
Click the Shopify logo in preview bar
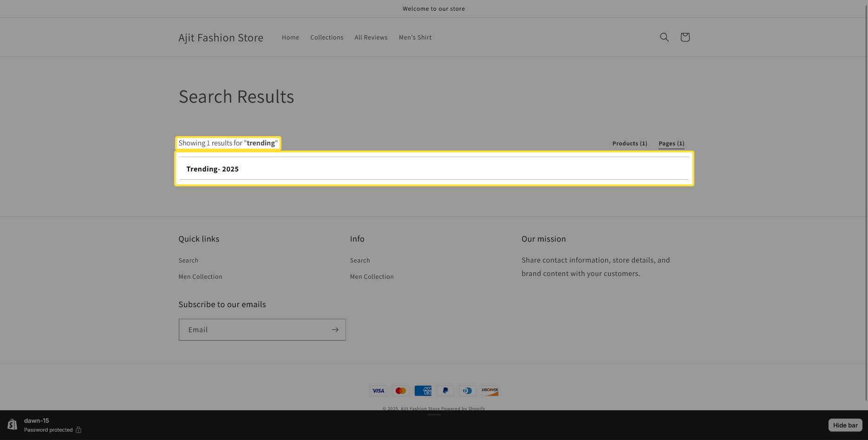tap(13, 425)
